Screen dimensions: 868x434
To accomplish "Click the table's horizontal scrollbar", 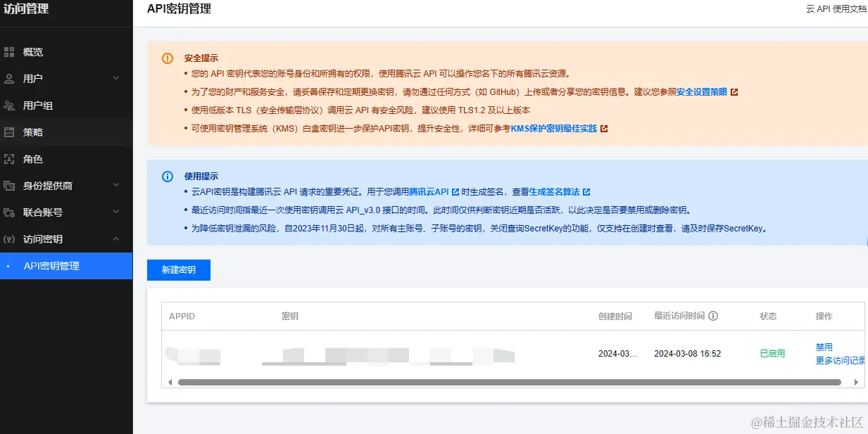I will click(507, 382).
